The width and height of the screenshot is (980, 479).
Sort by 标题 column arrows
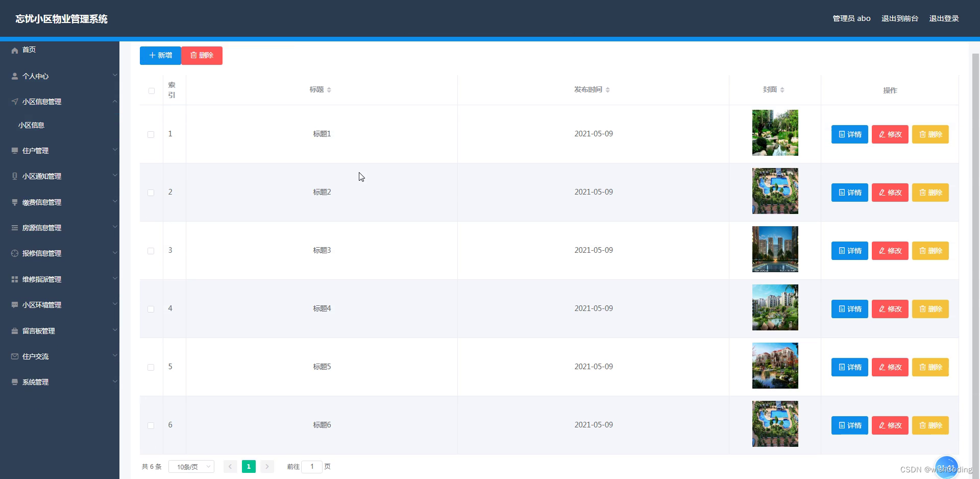[x=329, y=90]
